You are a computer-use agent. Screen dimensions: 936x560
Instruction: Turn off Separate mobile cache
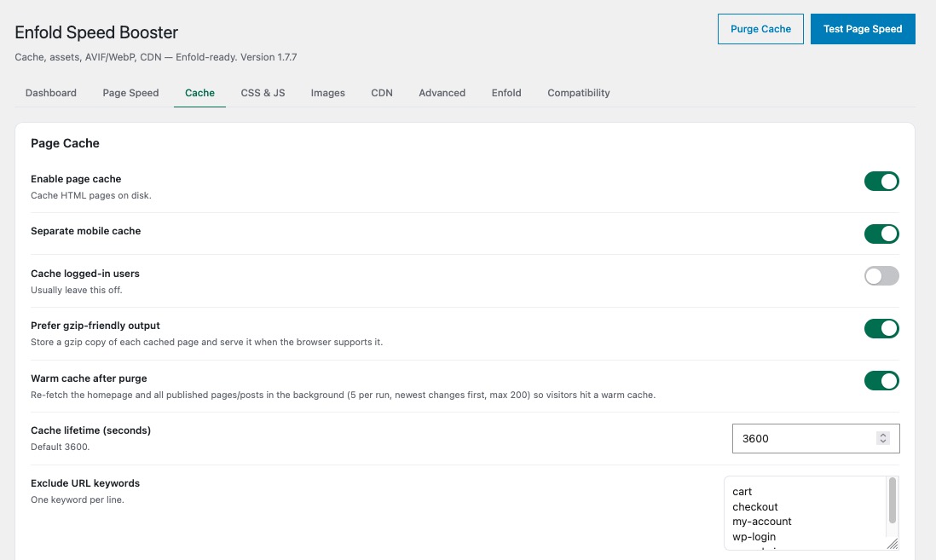[881, 234]
